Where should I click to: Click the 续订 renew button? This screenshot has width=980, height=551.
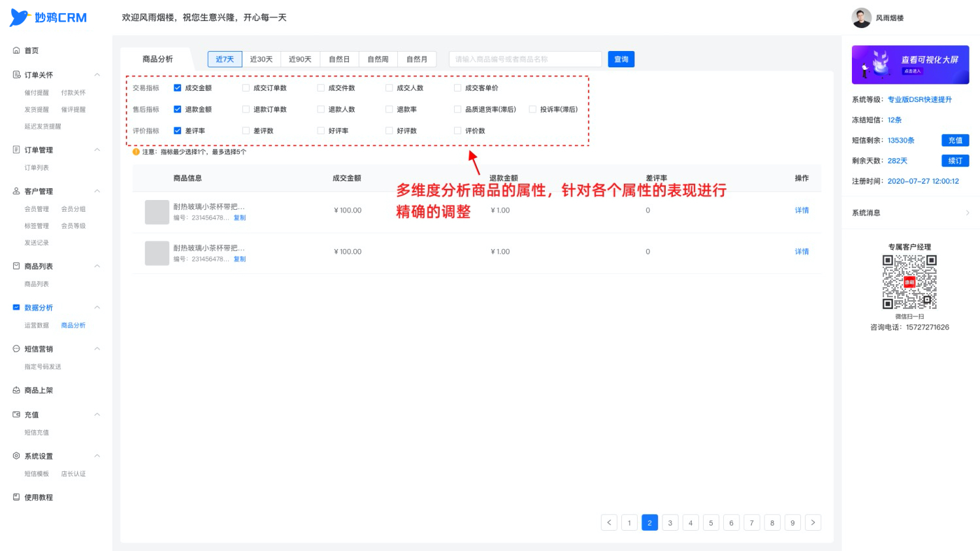click(x=955, y=160)
